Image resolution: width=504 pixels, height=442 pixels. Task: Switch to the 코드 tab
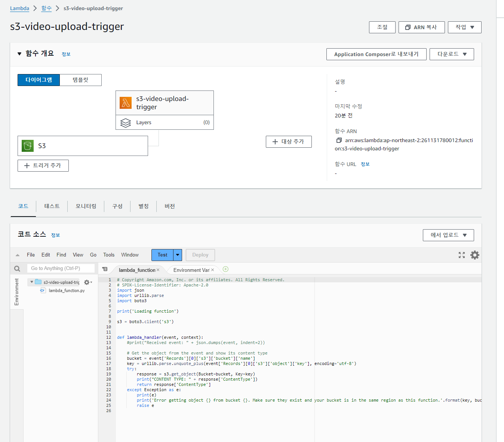(23, 206)
